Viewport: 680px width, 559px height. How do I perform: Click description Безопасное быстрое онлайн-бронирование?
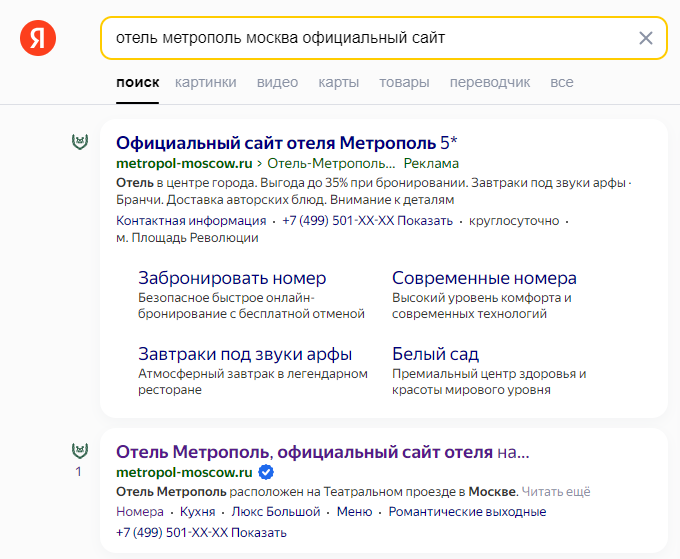click(251, 306)
